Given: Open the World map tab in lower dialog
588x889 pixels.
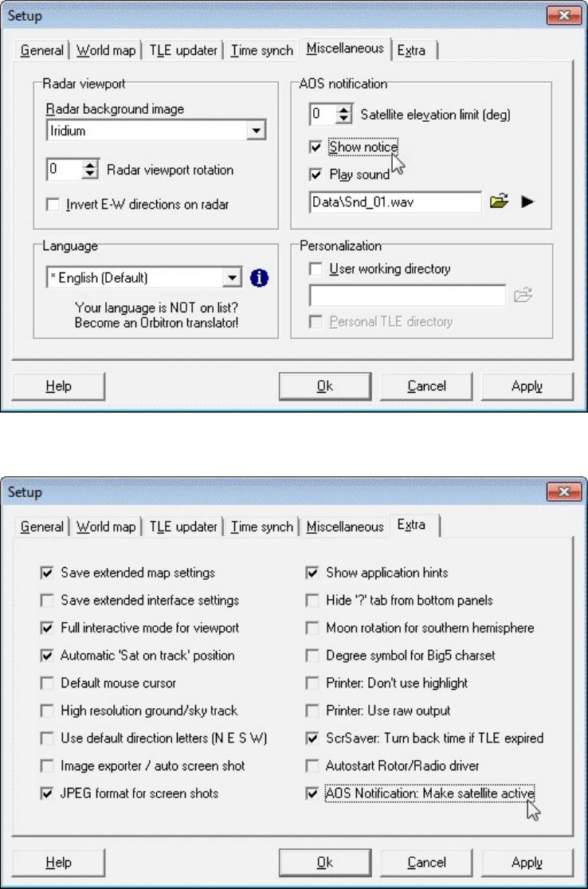Looking at the screenshot, I should [106, 527].
